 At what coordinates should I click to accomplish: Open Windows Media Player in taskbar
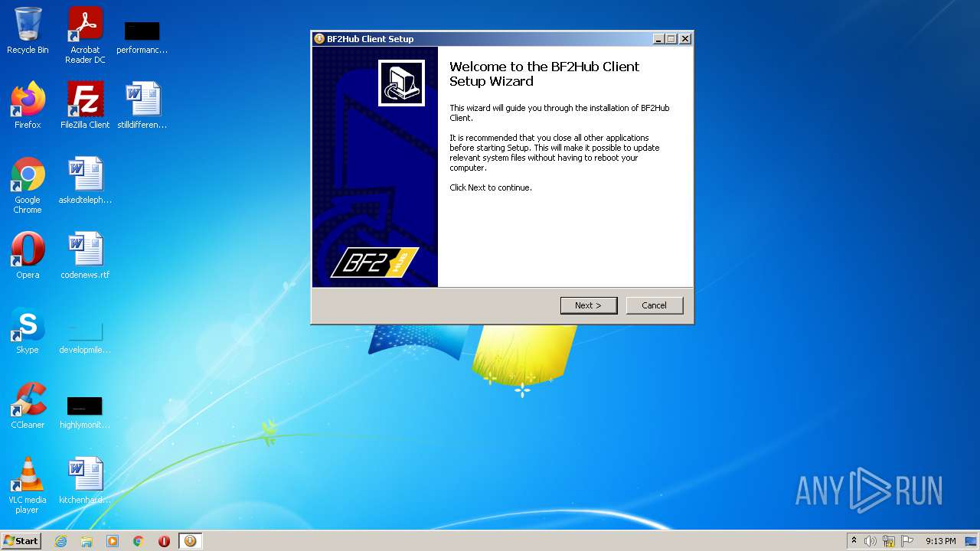[x=113, y=541]
